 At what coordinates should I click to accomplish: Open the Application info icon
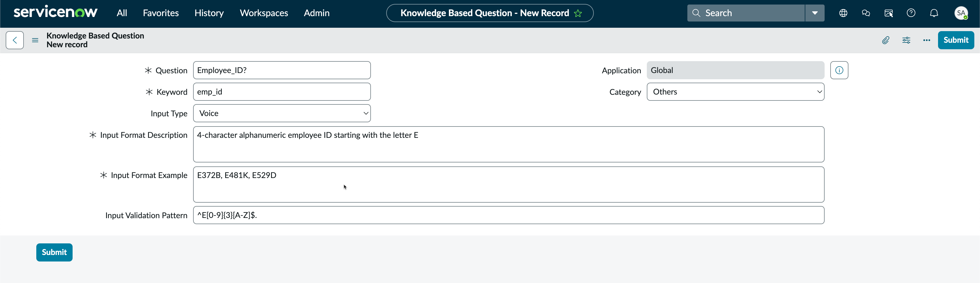click(839, 70)
